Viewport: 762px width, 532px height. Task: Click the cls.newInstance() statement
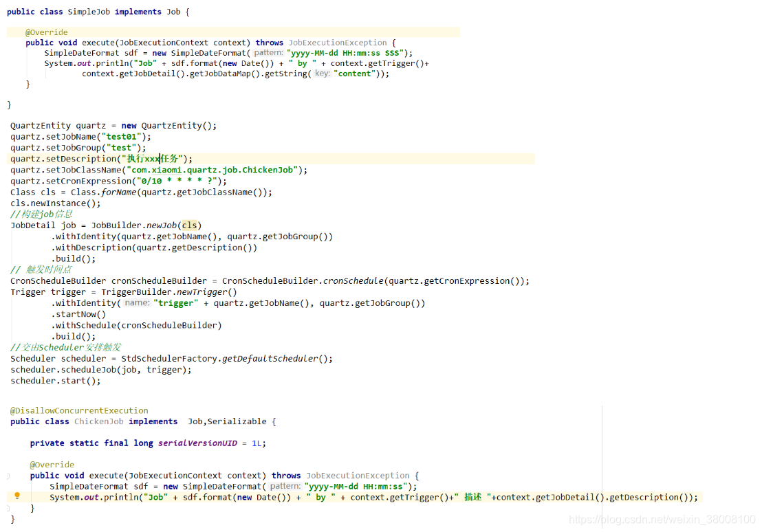(x=56, y=203)
